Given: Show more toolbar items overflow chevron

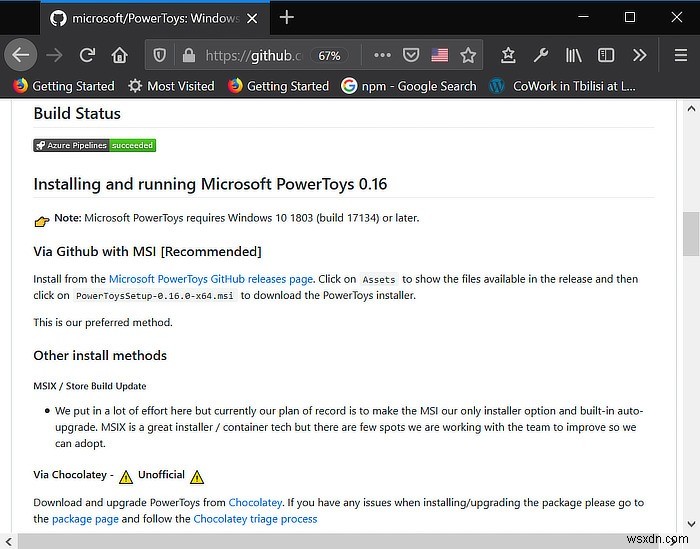Looking at the screenshot, I should 639,55.
